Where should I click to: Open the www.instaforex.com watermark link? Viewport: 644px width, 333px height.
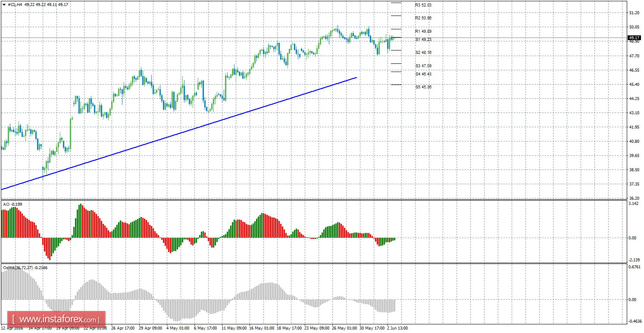click(x=56, y=320)
